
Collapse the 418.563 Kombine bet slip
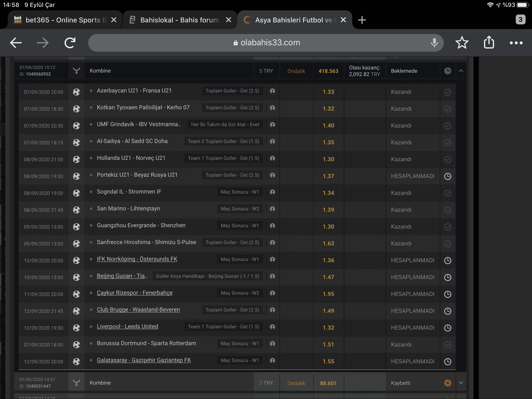click(461, 71)
